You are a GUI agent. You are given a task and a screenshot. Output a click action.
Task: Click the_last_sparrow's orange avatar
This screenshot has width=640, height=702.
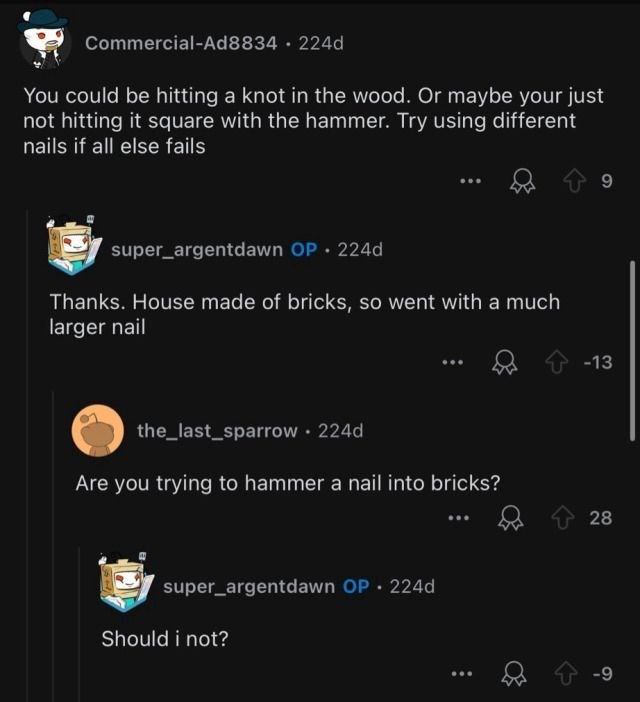point(98,430)
